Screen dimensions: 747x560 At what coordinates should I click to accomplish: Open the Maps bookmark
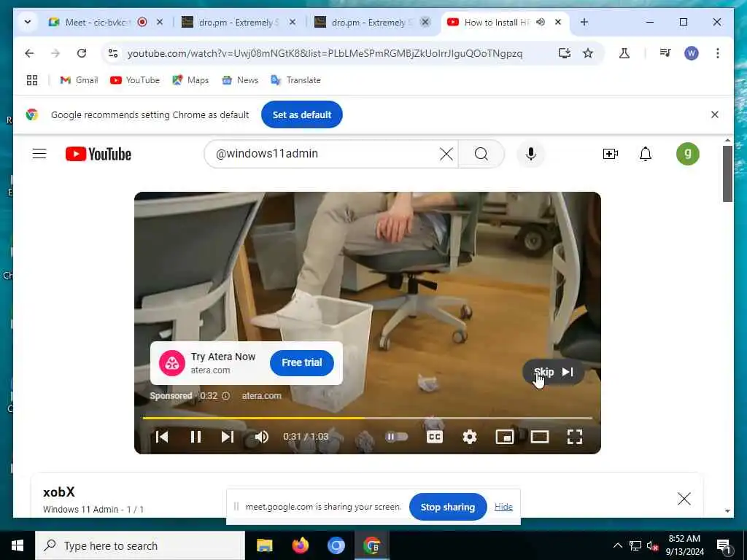point(190,80)
